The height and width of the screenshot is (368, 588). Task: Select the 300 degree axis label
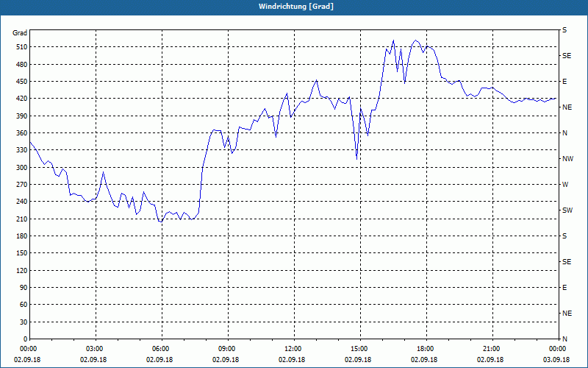tap(21, 168)
